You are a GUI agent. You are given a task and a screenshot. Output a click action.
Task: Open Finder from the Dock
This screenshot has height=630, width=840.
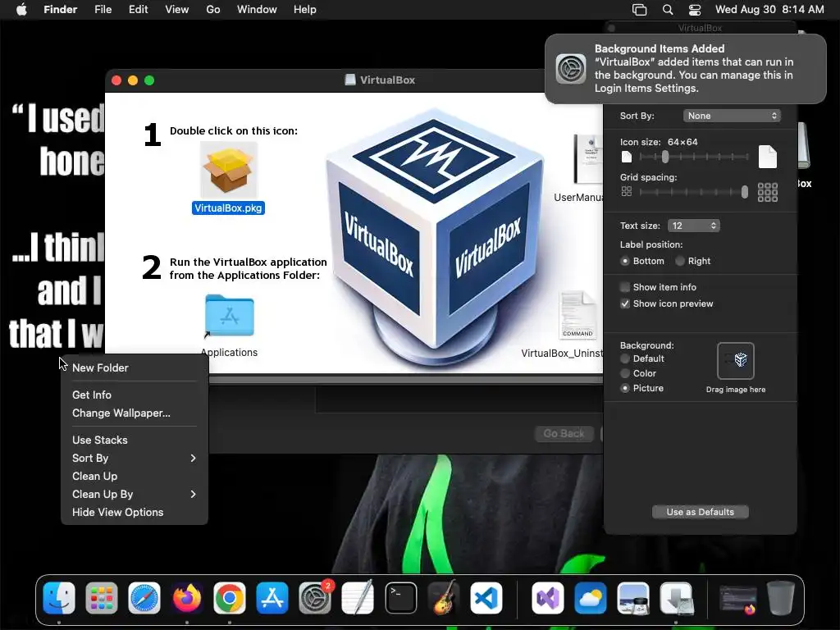click(x=59, y=598)
